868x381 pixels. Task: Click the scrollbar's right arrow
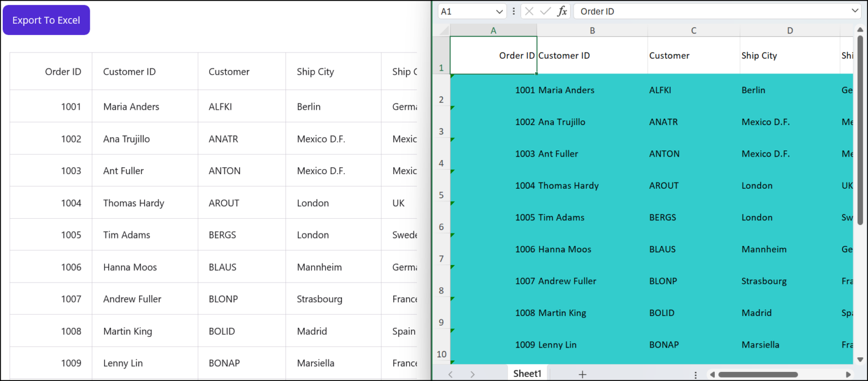849,374
